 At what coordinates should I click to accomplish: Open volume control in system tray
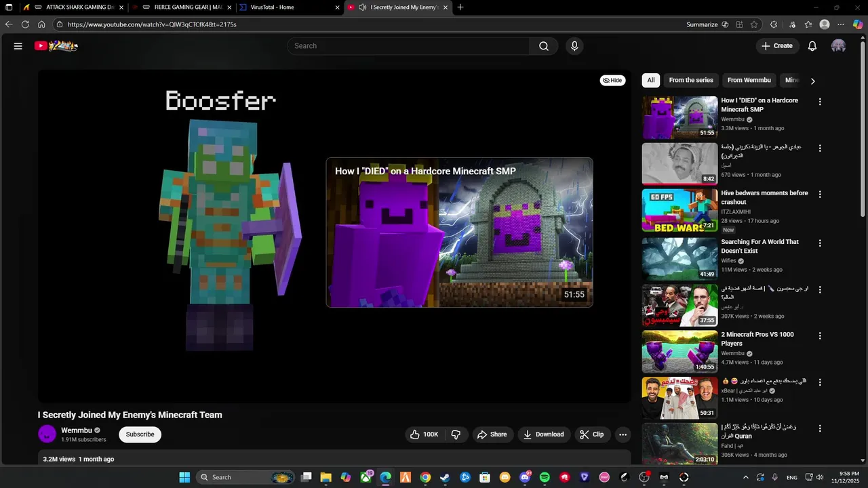tap(819, 477)
